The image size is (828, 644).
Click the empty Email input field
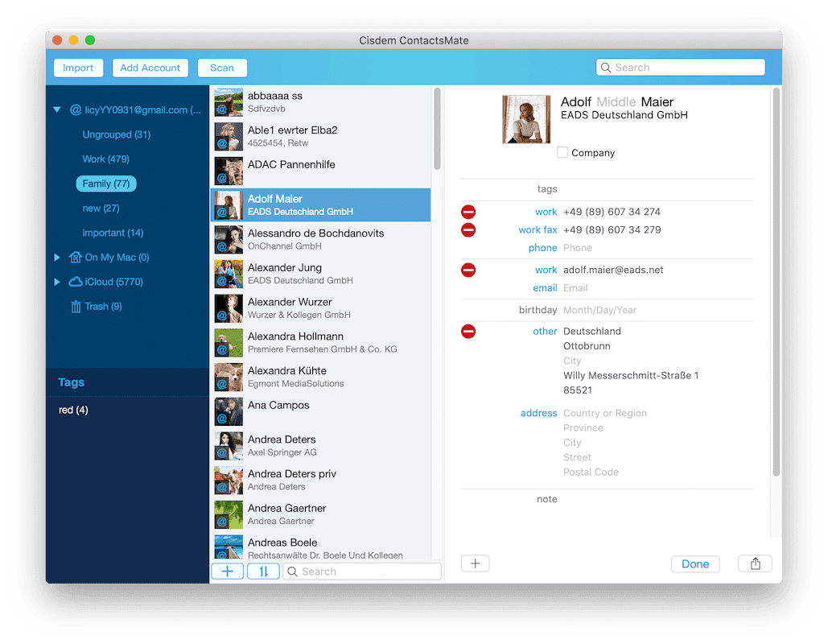pos(575,288)
